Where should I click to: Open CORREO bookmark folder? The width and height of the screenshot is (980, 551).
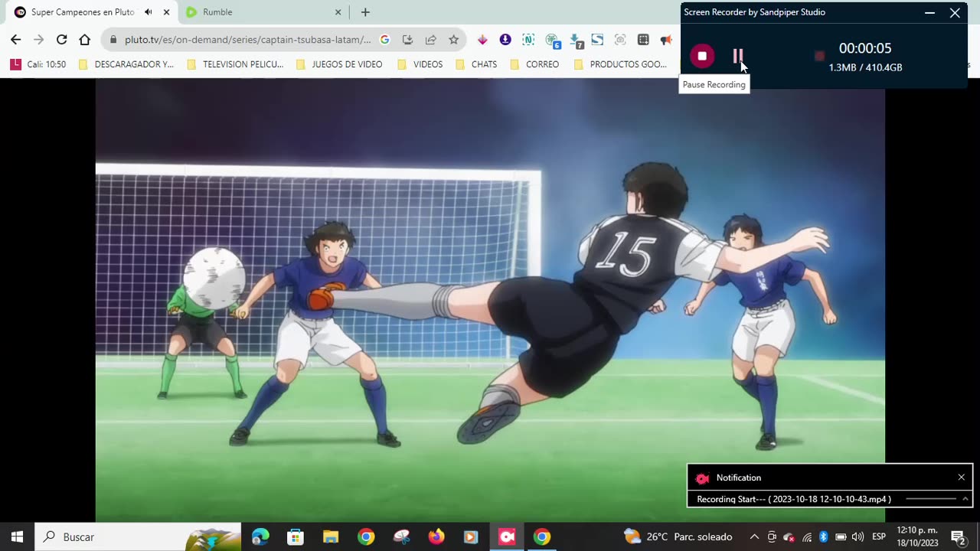534,64
